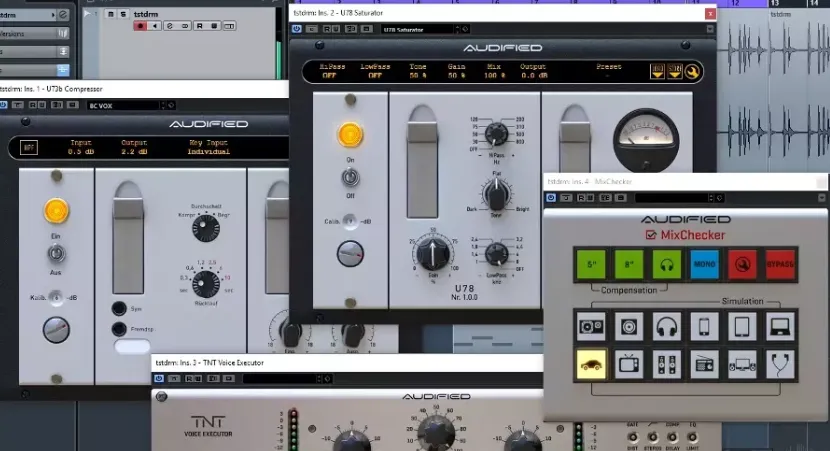This screenshot has width=830, height=451.
Task: Toggle BYPASS in MixChecker
Action: tap(780, 264)
